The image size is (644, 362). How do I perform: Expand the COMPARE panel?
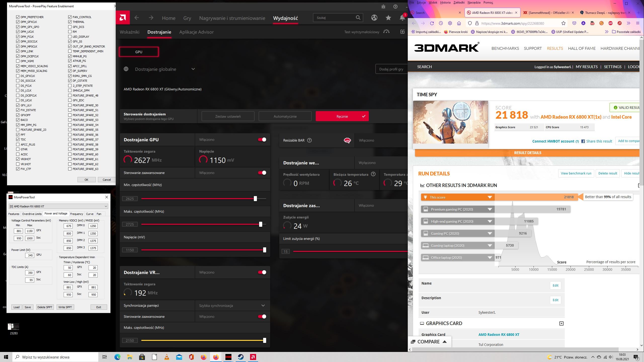pyautogui.click(x=429, y=342)
